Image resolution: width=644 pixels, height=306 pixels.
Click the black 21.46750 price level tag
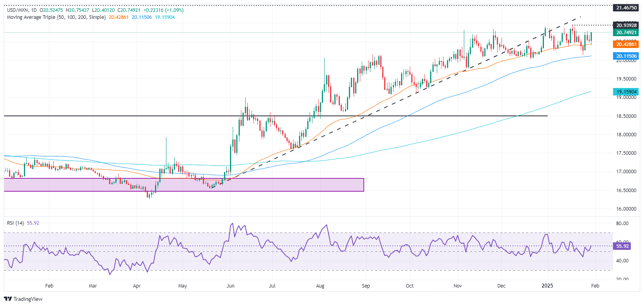point(626,8)
